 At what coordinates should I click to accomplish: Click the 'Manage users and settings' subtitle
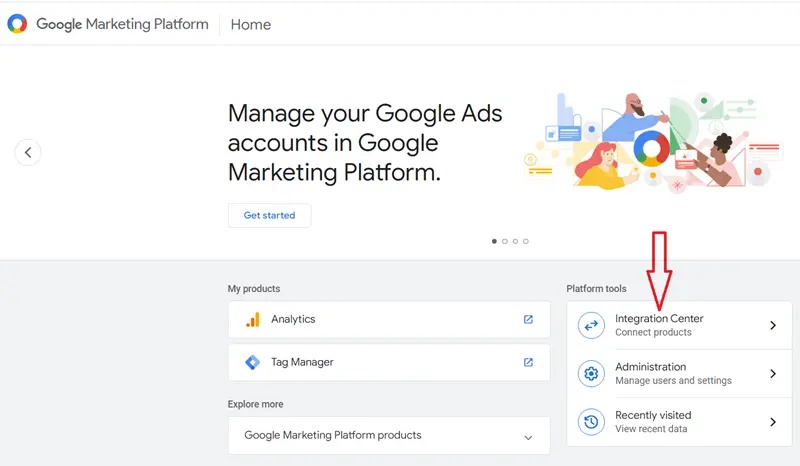coord(673,381)
